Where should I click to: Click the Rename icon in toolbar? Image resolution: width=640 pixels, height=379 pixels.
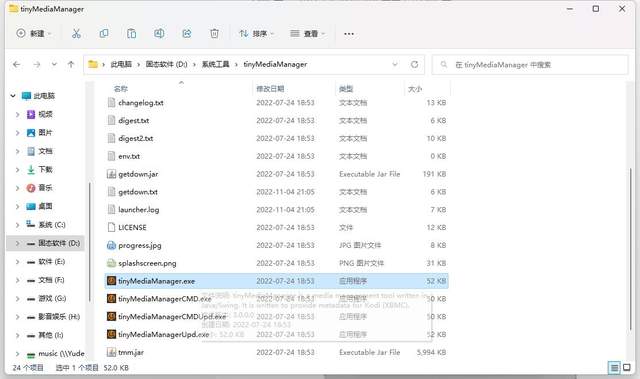point(159,33)
